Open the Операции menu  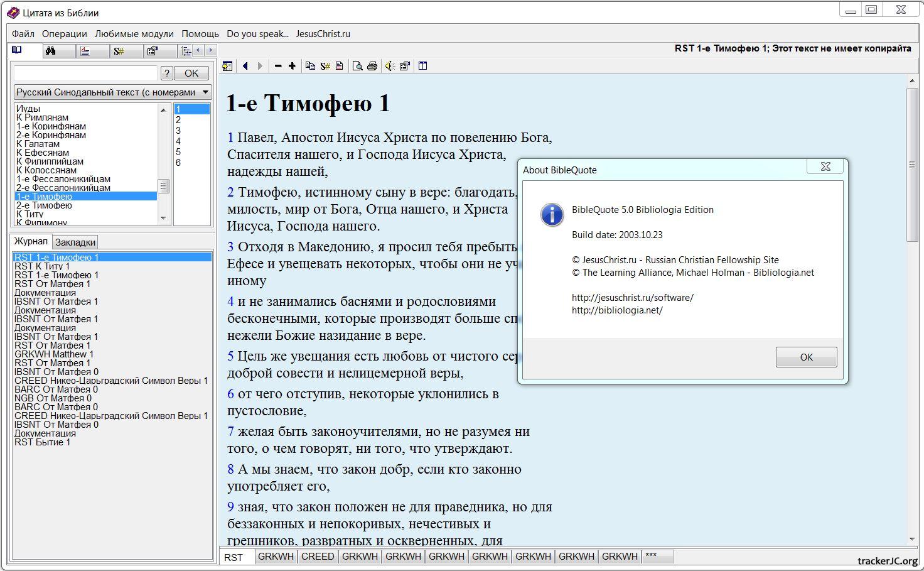tap(64, 34)
